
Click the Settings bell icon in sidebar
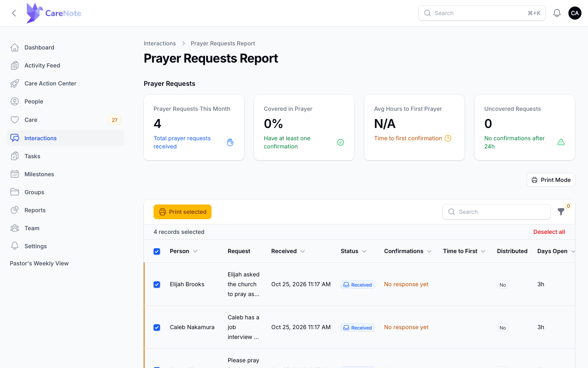pos(15,246)
